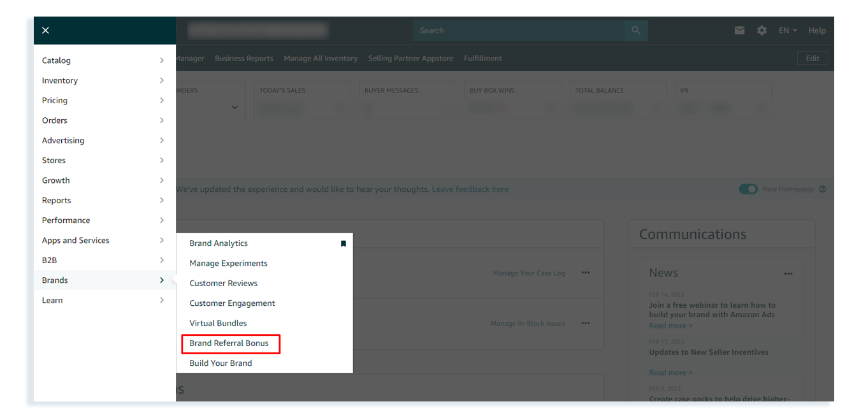Open Updates to New Seller Incentives headline

709,352
